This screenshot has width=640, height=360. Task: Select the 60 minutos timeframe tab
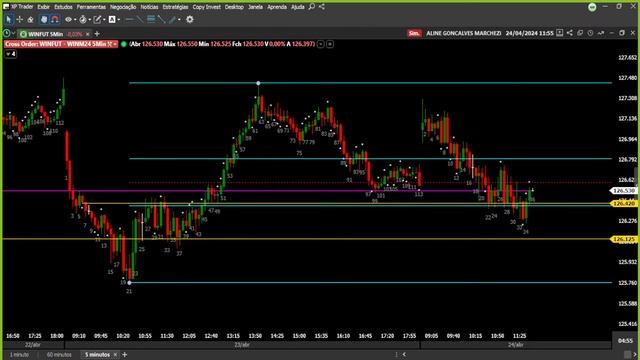coord(59,355)
